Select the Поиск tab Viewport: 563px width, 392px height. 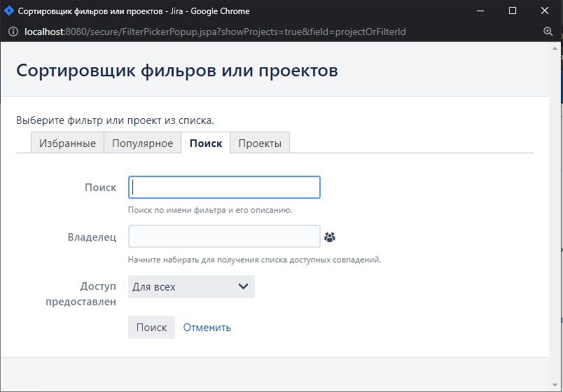click(x=206, y=143)
